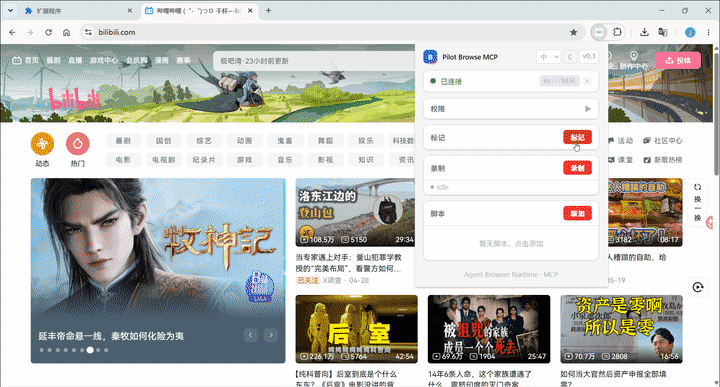Click the browser back arrow

pos(12,32)
